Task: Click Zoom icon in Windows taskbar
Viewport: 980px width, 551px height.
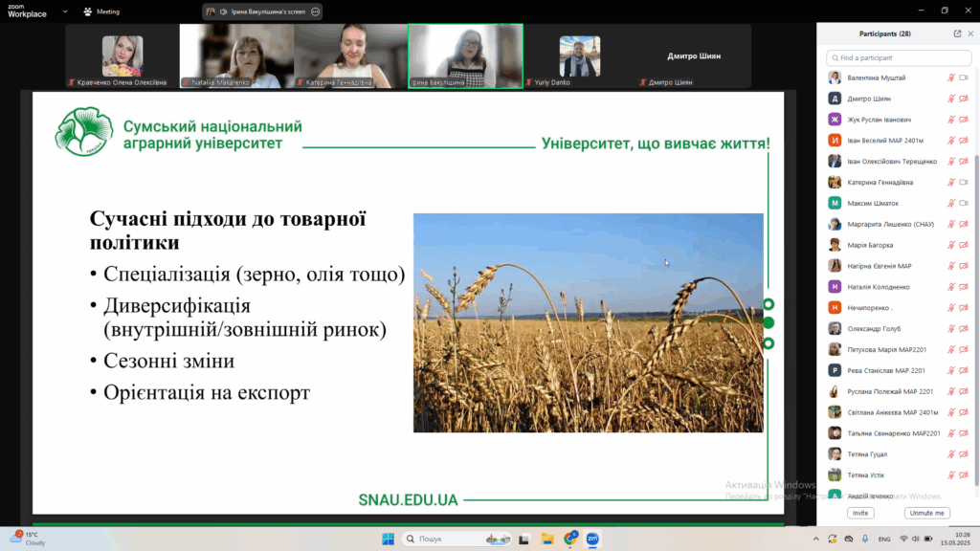Action: [x=592, y=539]
